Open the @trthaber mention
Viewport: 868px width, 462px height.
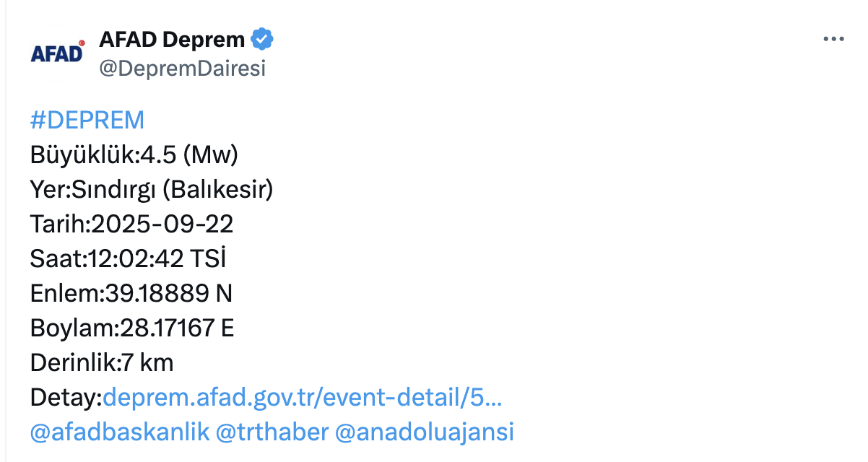click(272, 432)
